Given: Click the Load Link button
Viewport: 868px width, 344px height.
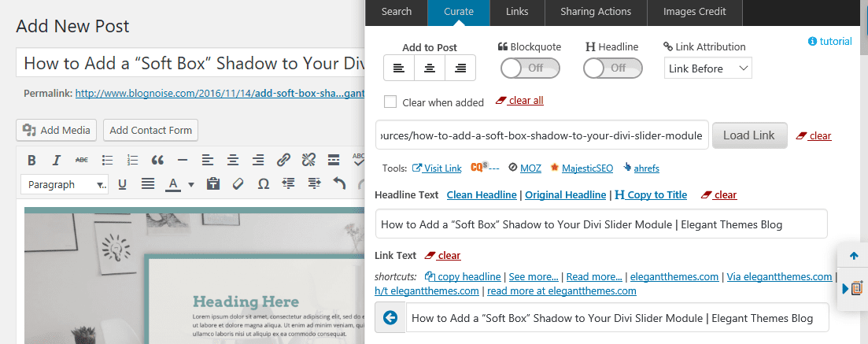Looking at the screenshot, I should (749, 135).
